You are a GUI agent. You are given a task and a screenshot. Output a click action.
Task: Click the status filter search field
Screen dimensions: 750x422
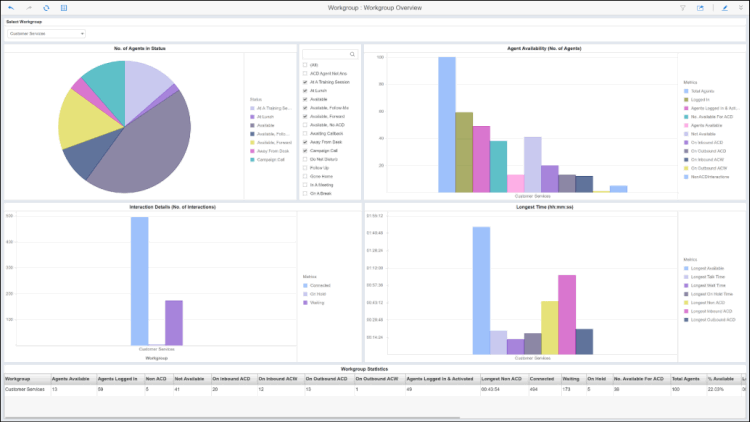click(325, 54)
